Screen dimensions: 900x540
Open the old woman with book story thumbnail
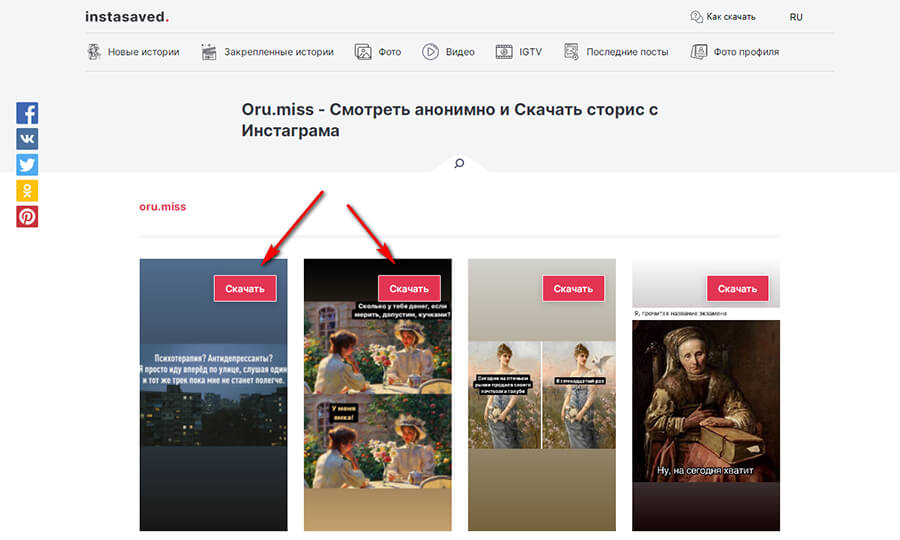705,410
